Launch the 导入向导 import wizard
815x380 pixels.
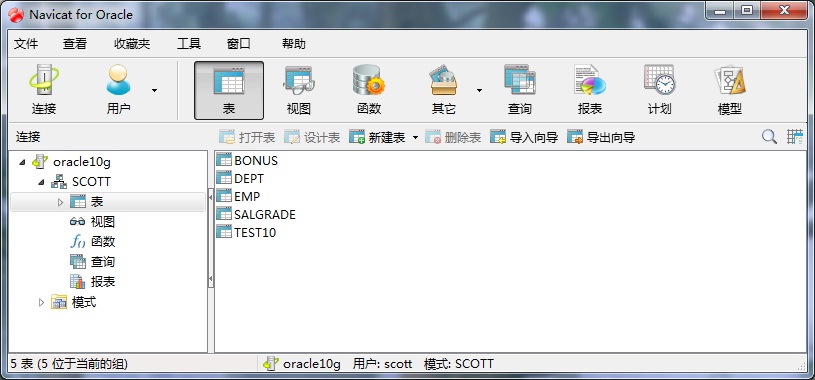coord(524,137)
